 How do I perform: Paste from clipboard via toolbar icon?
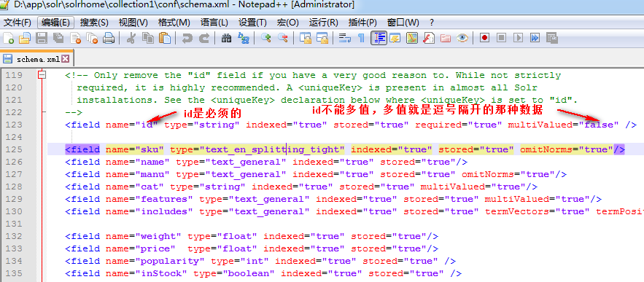pos(165,38)
